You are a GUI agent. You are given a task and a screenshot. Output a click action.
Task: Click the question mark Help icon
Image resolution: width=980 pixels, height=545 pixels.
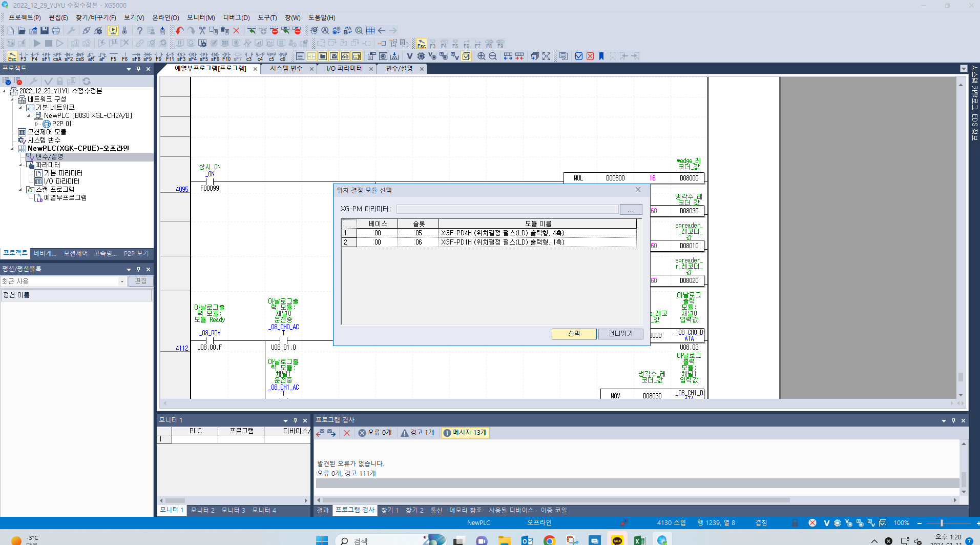pos(139,31)
